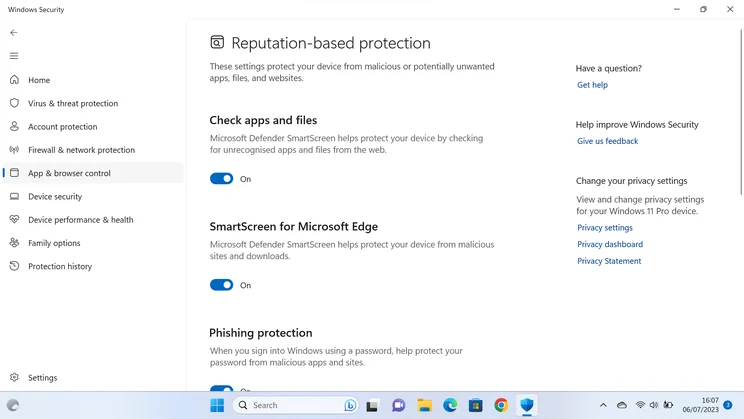Screen dimensions: 744x419
Task: Click the battery tray icon
Action: pyautogui.click(x=668, y=405)
